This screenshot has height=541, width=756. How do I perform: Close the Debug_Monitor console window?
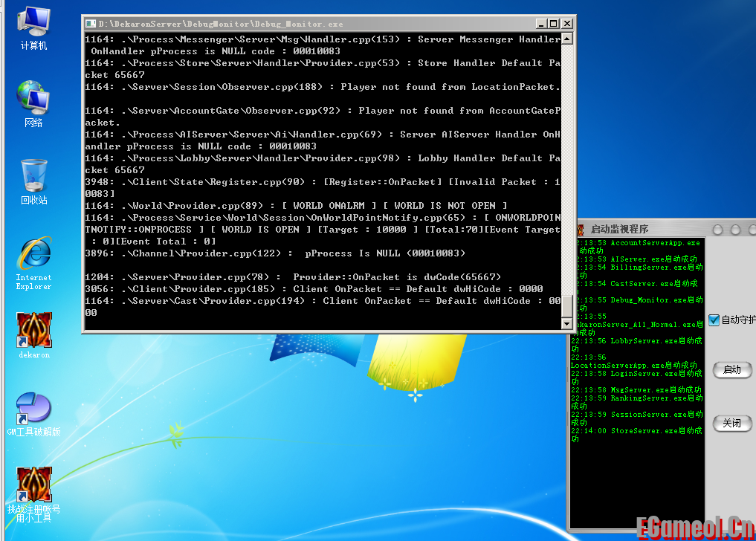coord(567,24)
